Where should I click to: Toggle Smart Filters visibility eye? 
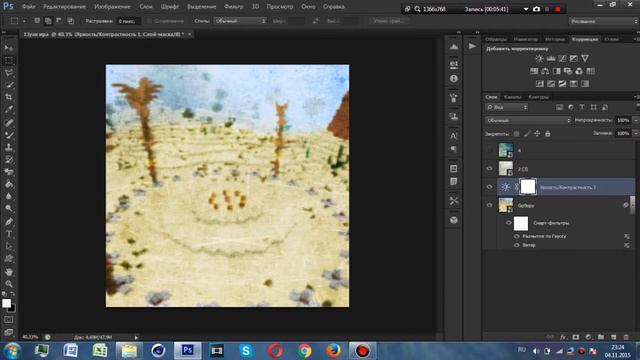coord(509,223)
